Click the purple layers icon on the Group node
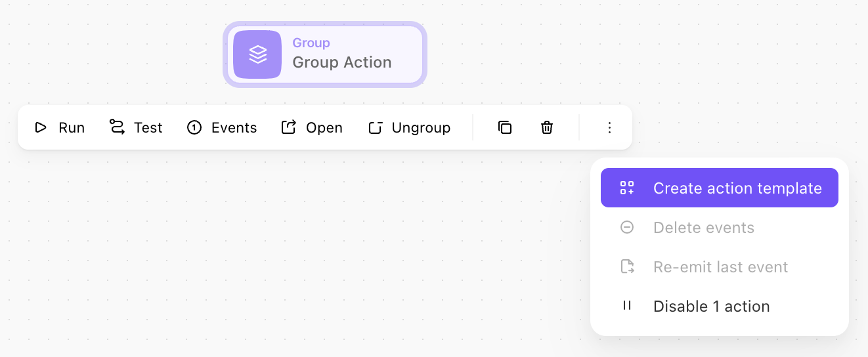Viewport: 868px width, 357px height. 257,54
